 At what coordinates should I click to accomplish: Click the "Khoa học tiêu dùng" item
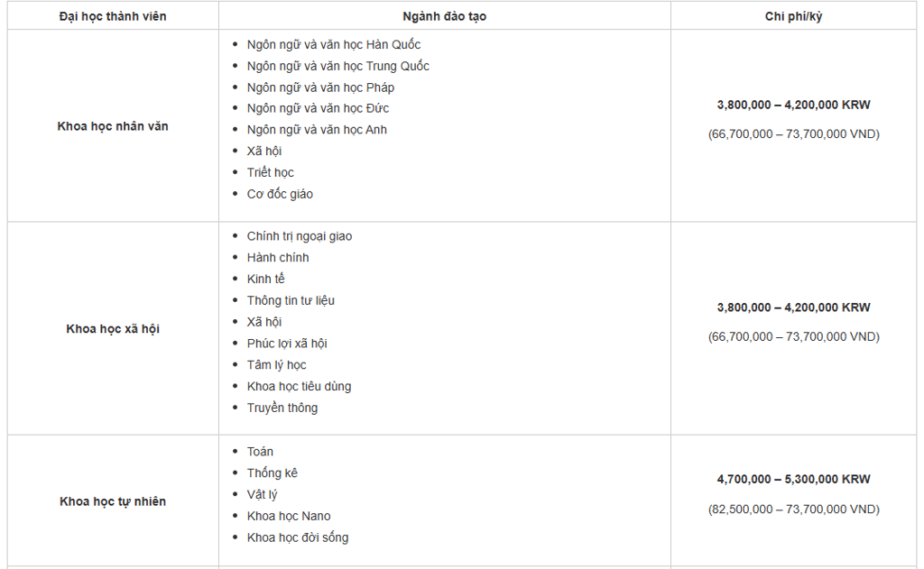[299, 386]
